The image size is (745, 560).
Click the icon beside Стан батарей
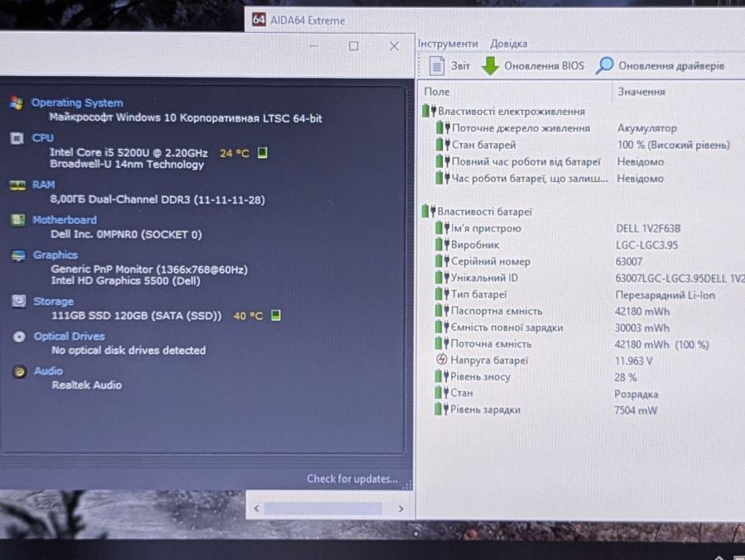(x=443, y=145)
